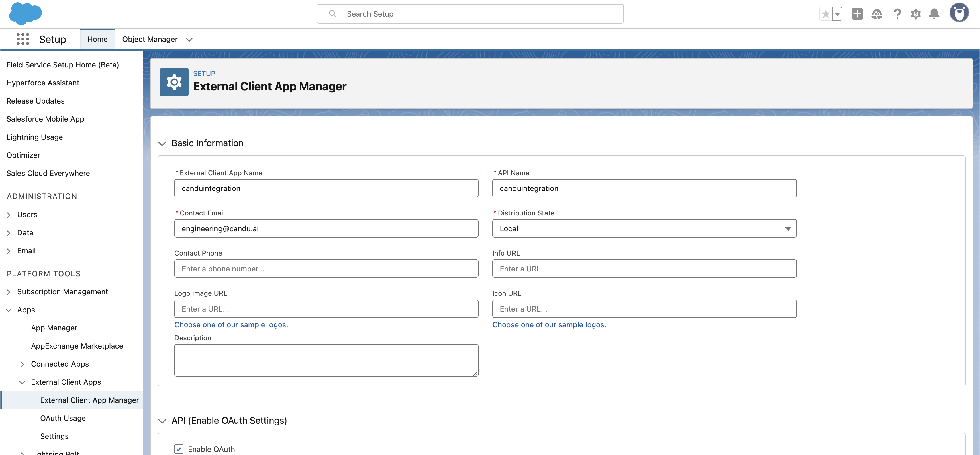This screenshot has height=455, width=980.
Task: Open the notifications bell
Action: (x=934, y=14)
